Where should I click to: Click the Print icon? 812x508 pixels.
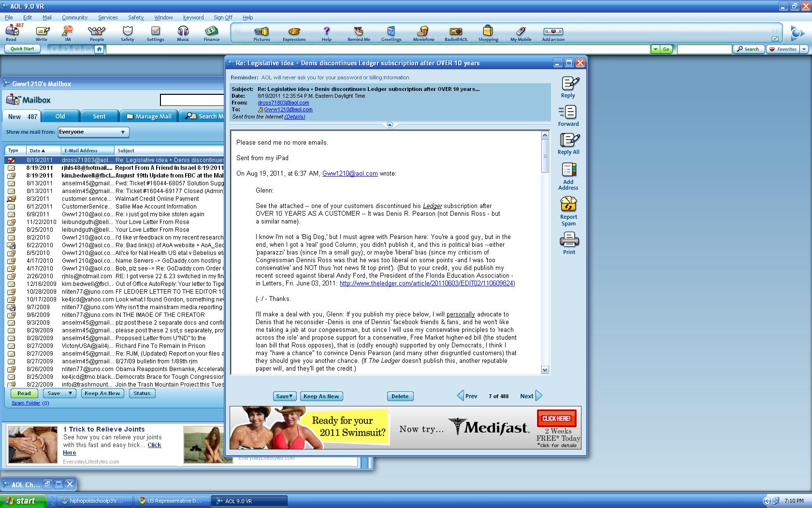click(x=569, y=243)
